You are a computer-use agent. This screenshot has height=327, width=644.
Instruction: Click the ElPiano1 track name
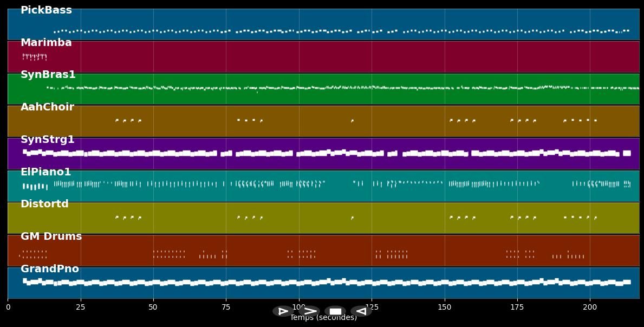tap(45, 172)
